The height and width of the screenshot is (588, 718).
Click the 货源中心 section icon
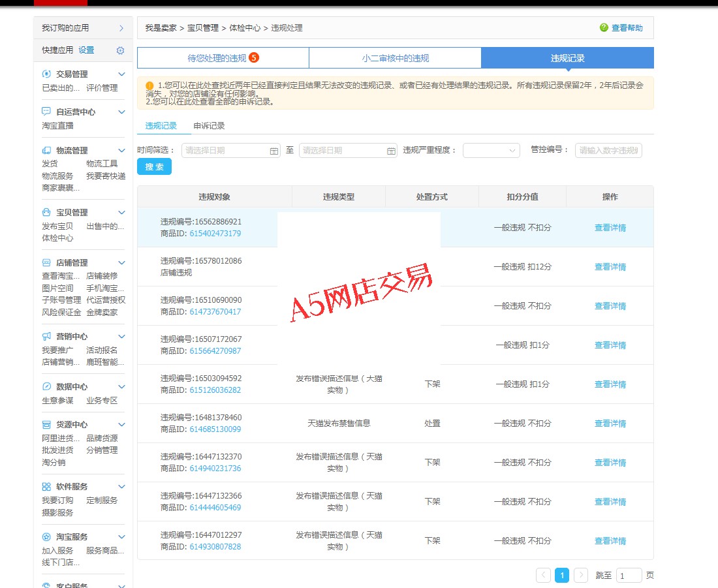click(46, 424)
